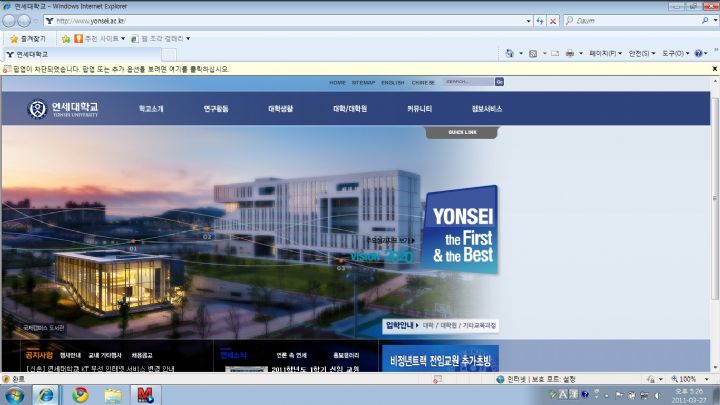
Task: Click the Print icon in command bar
Action: (570, 54)
